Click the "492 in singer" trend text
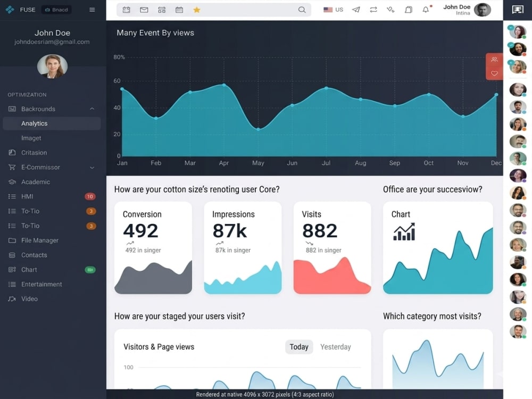Viewport: 532px width, 399px height. [143, 250]
